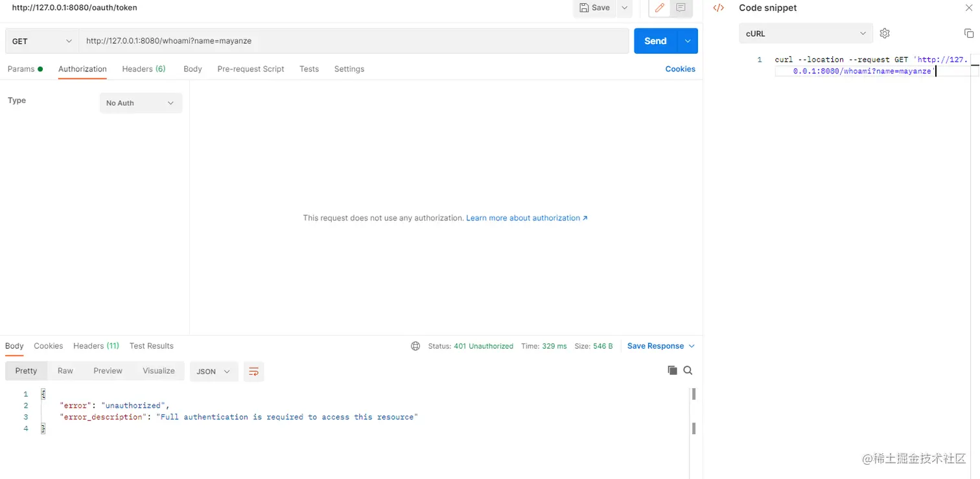Search the response with magnifier icon
Viewport: 980px width, 479px height.
pos(688,370)
